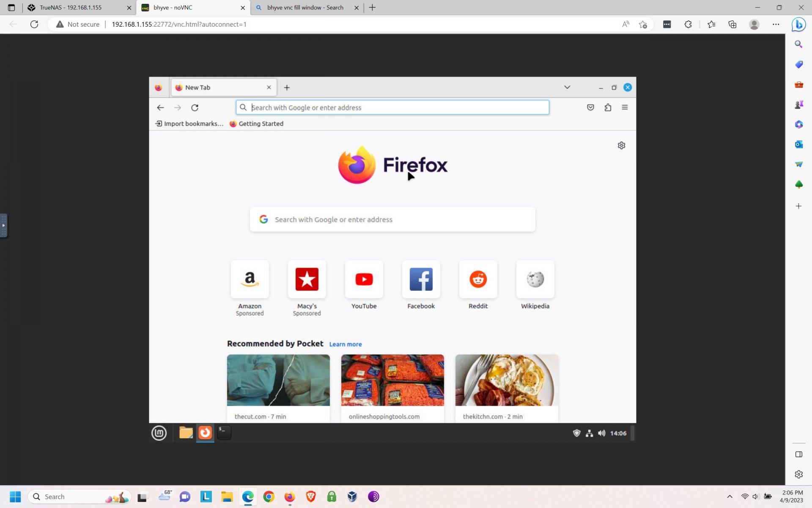This screenshot has height=508, width=812.
Task: Open Edge Settings and more menu
Action: [776, 24]
